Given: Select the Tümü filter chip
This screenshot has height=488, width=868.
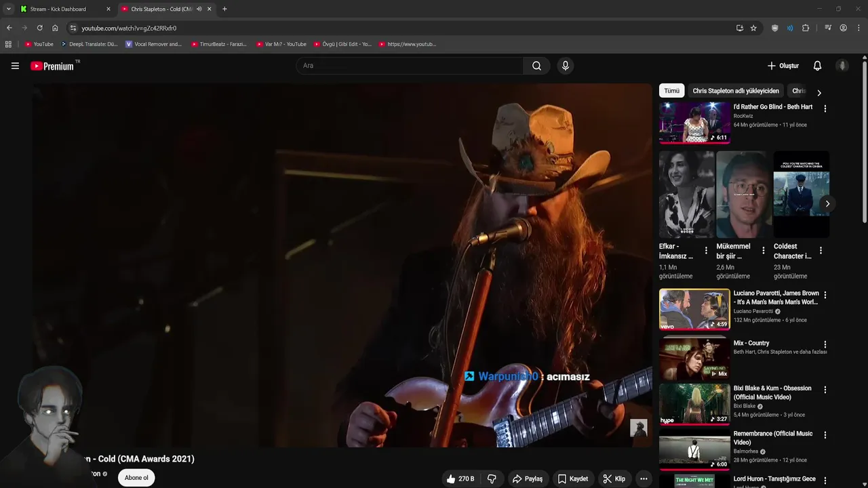Looking at the screenshot, I should (671, 91).
